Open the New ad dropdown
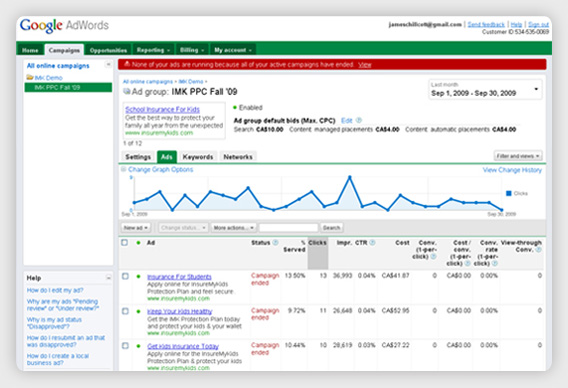This screenshot has height=388, width=568. (x=135, y=228)
